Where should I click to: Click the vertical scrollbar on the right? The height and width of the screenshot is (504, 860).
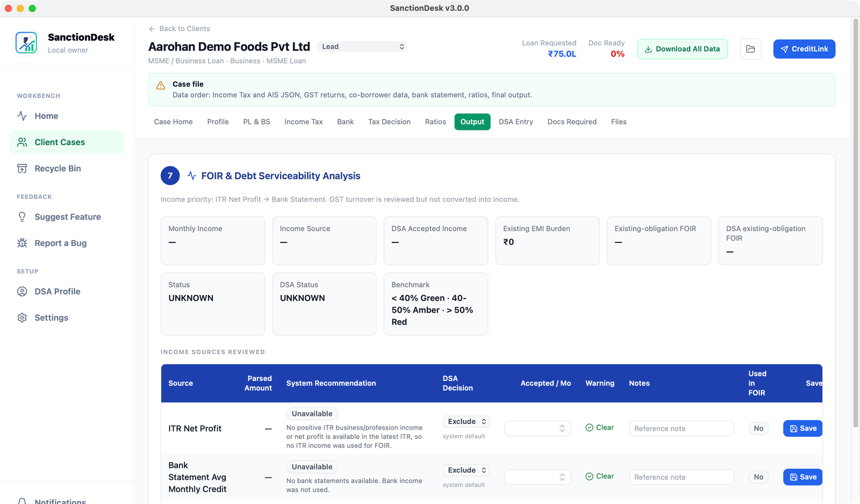tap(856, 224)
